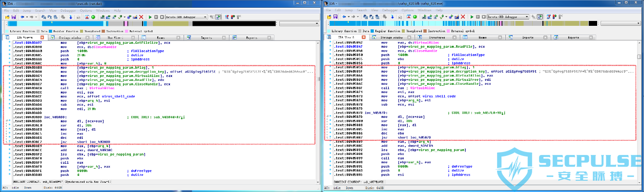Switch to Imports tab in left window
Screen dimensions: 644x192
(x=206, y=38)
